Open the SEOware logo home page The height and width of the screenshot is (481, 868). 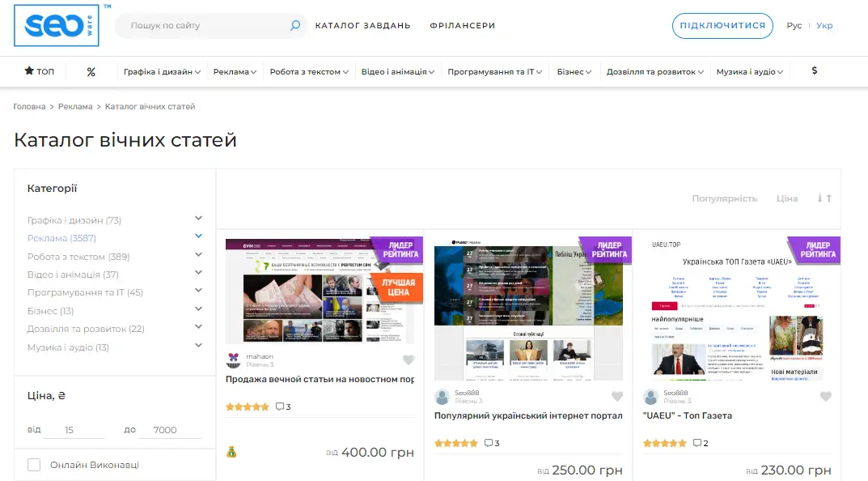click(x=57, y=25)
